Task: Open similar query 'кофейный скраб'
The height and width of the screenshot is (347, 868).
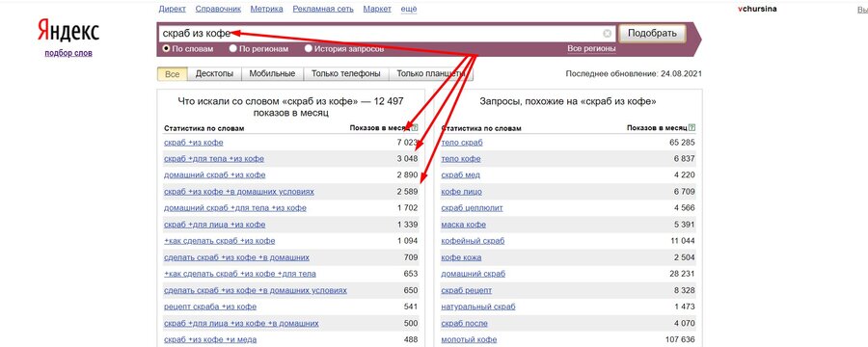Action: tap(473, 241)
